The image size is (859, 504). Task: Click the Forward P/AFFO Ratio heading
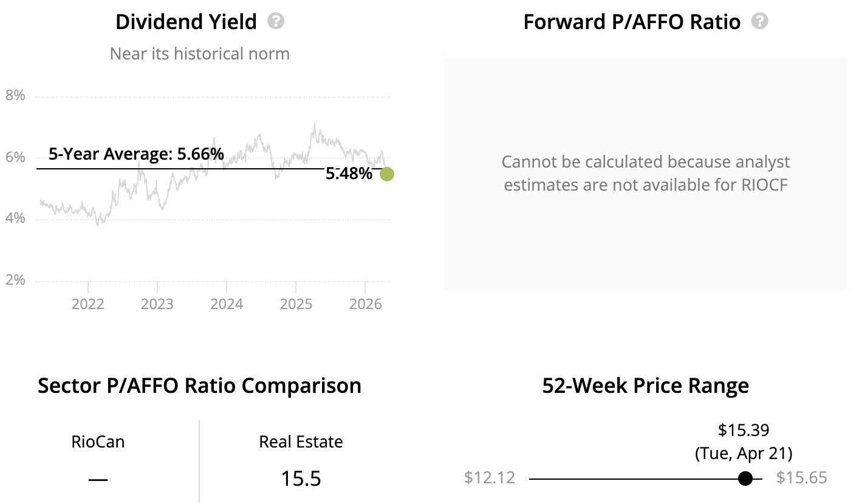632,22
